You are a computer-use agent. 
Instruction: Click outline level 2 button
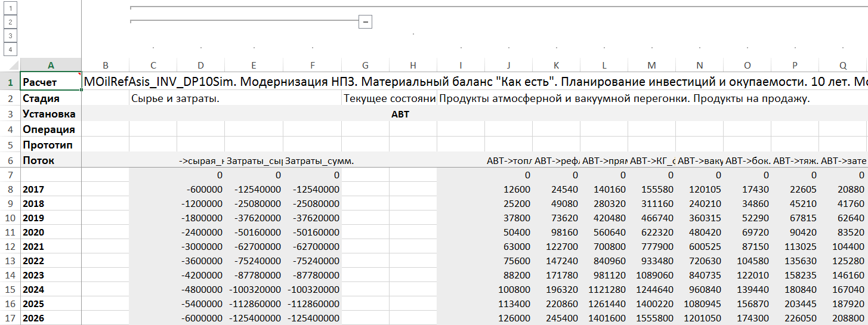(x=10, y=21)
